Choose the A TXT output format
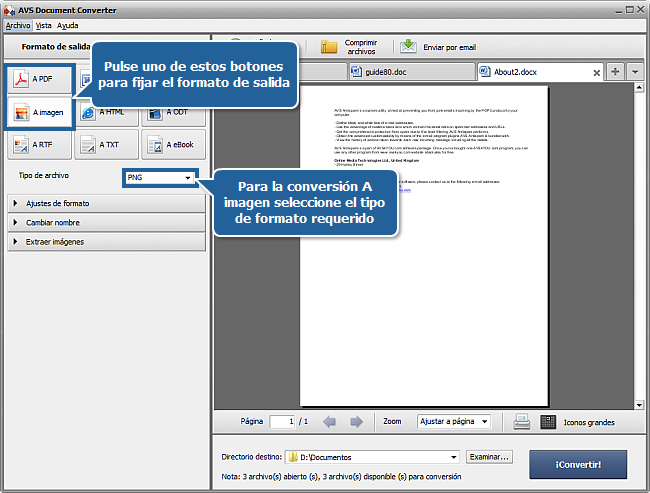The width and height of the screenshot is (650, 493). pos(107,145)
